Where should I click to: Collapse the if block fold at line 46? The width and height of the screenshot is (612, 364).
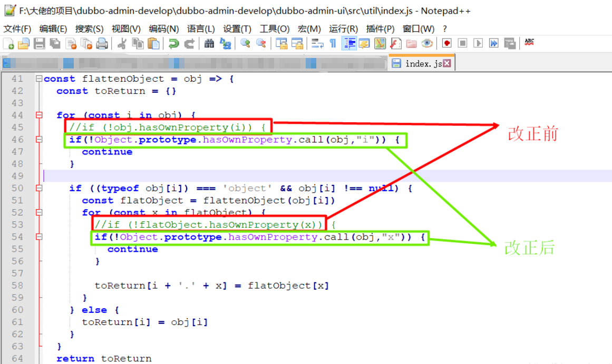point(39,139)
